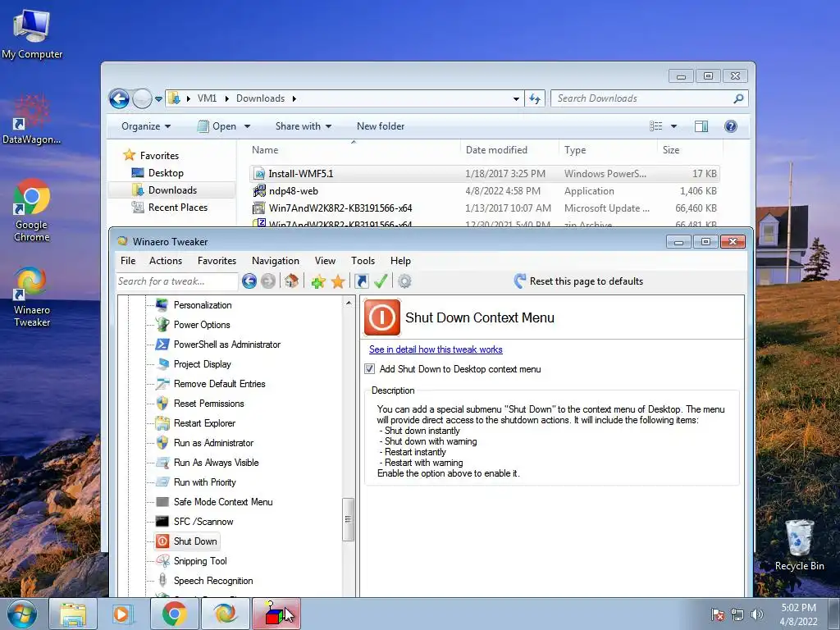Click the create shortcut arrow toolbar icon

(362, 281)
